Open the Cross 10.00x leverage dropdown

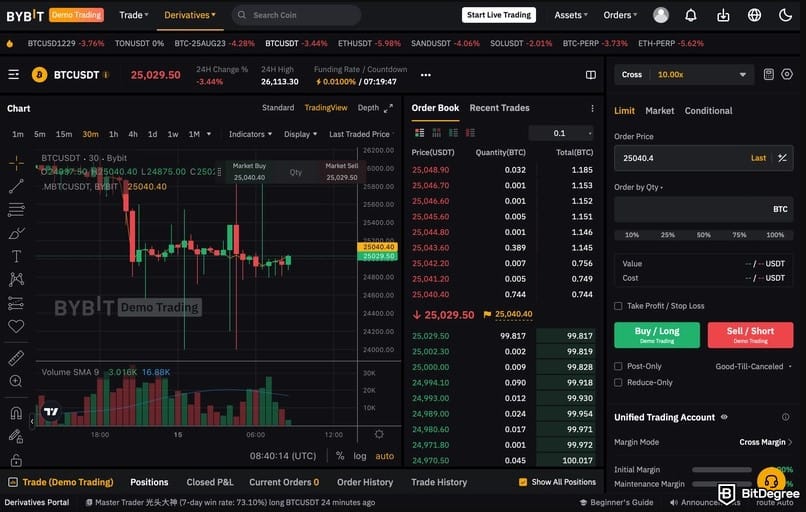pos(684,75)
